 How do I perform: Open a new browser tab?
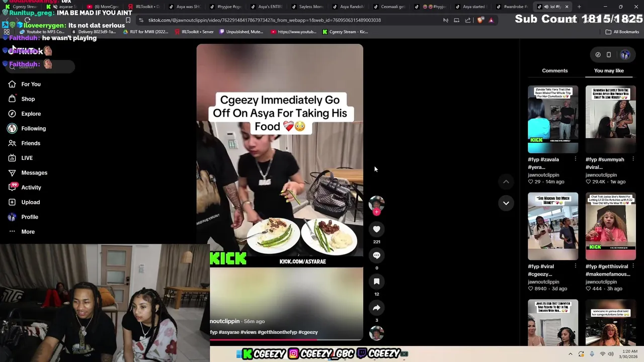pyautogui.click(x=579, y=7)
